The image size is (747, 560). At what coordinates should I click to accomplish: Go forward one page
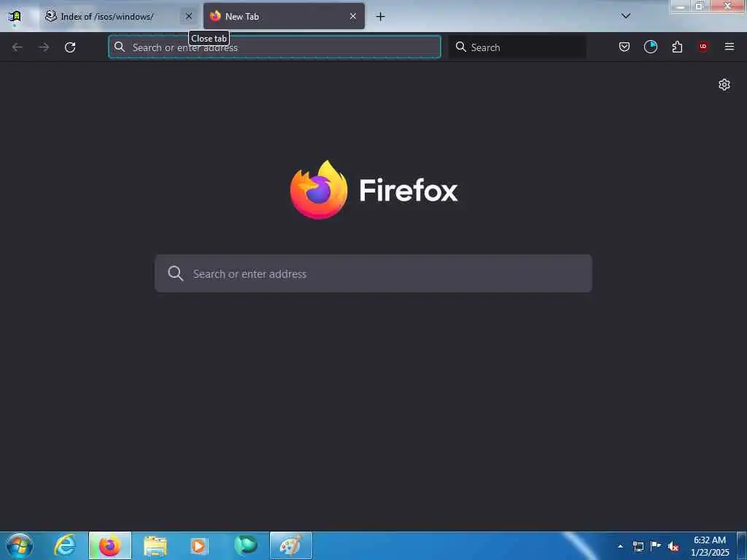coord(44,47)
